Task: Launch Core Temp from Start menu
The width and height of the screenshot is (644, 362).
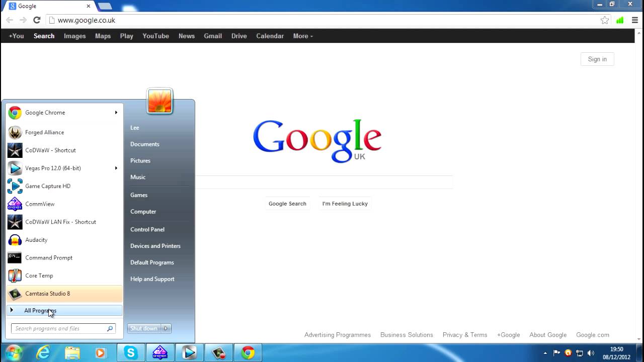Action: click(x=64, y=276)
